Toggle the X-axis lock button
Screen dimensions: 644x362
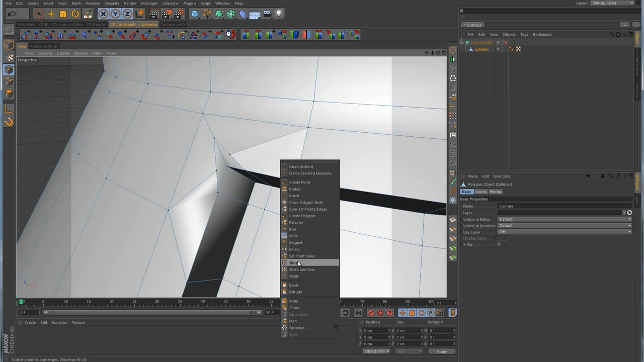103,14
